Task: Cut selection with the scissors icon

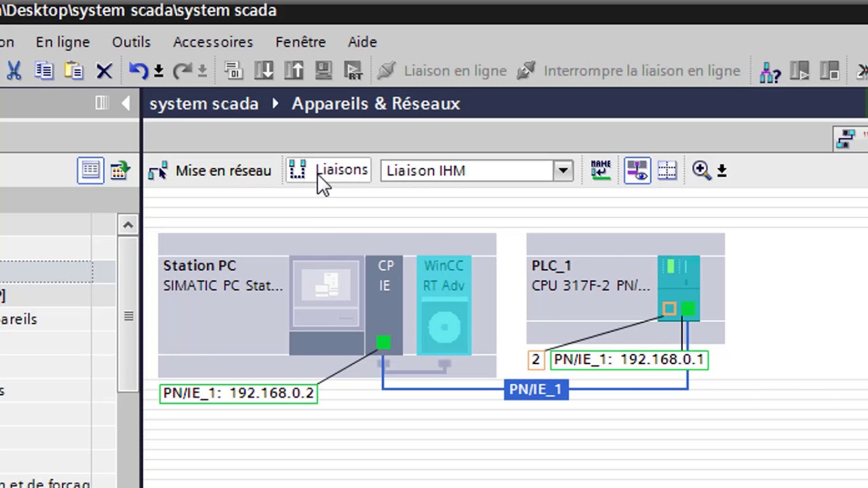Action: pos(14,70)
